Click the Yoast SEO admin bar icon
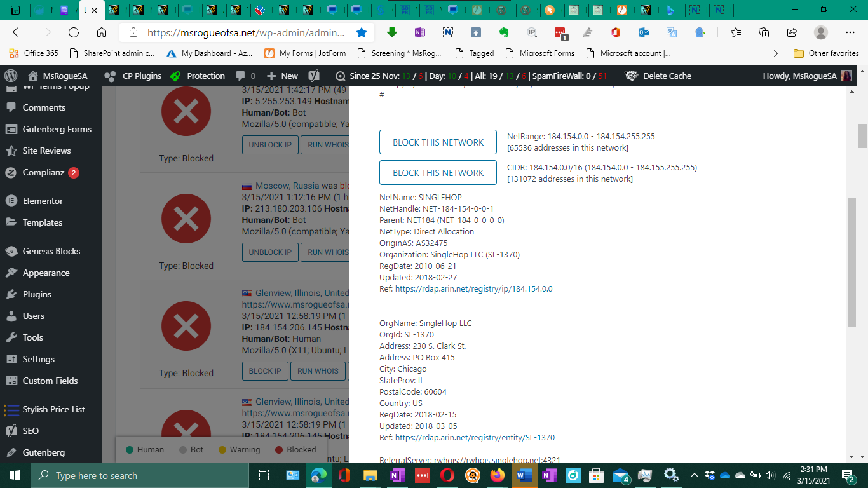 [x=313, y=76]
